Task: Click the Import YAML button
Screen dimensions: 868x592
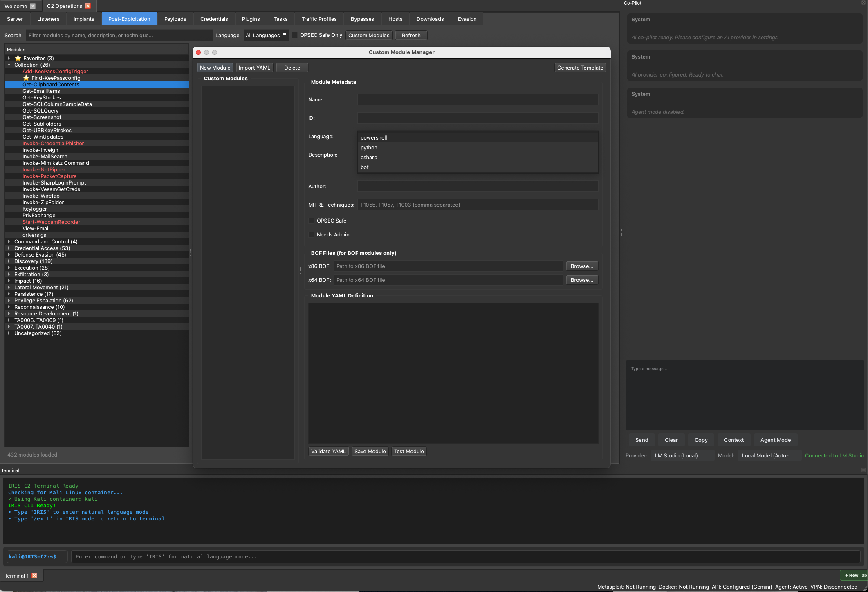Action: click(x=254, y=68)
